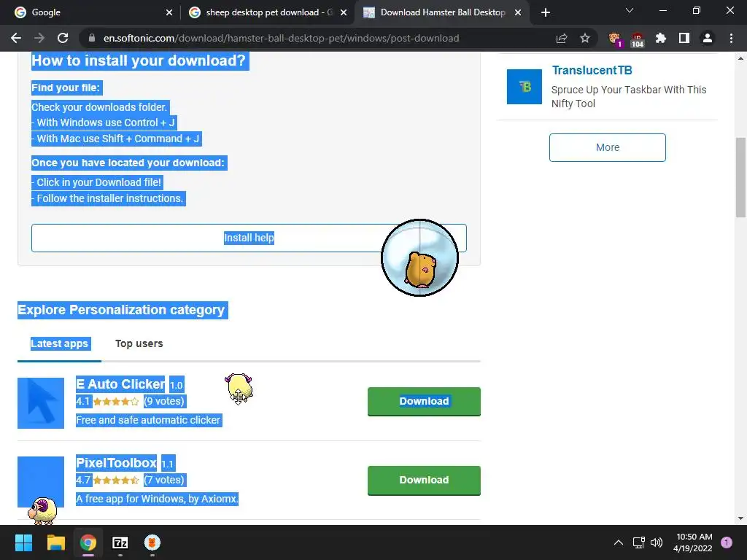Image resolution: width=747 pixels, height=560 pixels.
Task: Click the address bar URL
Action: [x=281, y=38]
